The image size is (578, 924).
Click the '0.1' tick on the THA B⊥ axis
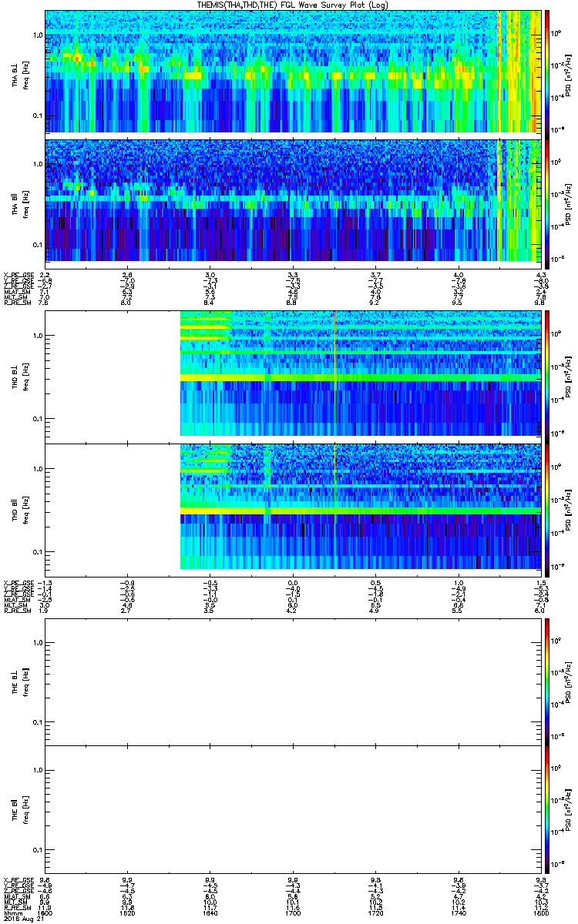[x=37, y=115]
